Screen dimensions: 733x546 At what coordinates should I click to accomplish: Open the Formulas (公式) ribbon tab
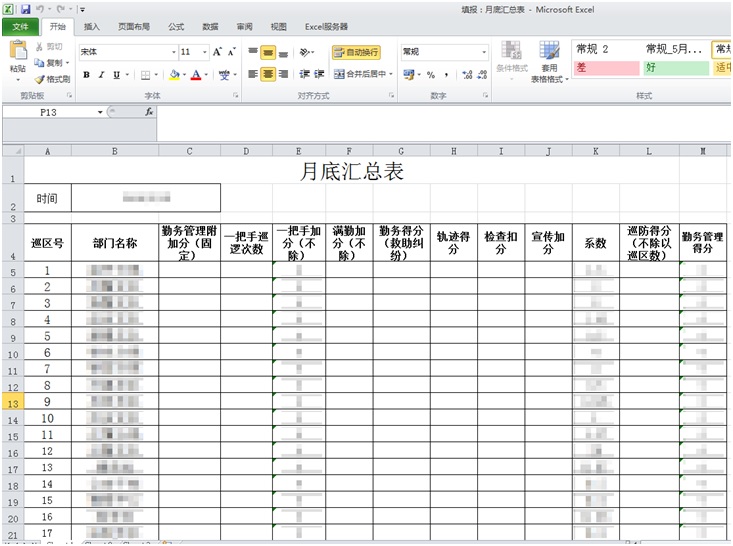(175, 27)
